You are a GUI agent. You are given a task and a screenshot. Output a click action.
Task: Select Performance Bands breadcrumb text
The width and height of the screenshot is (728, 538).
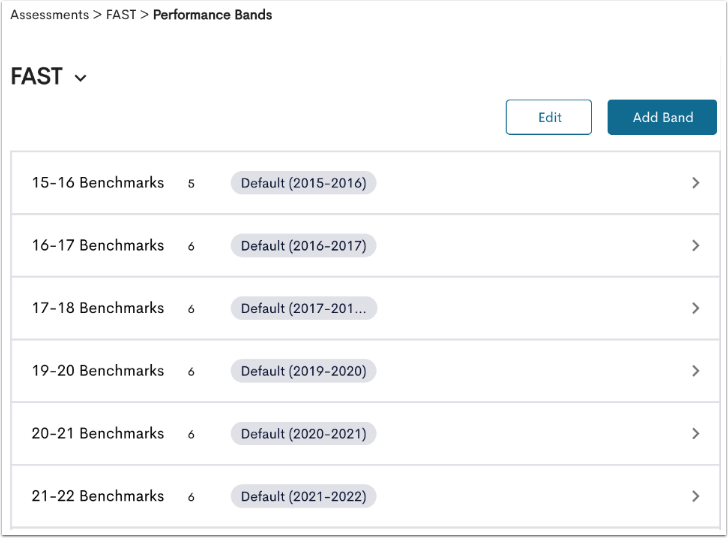213,15
